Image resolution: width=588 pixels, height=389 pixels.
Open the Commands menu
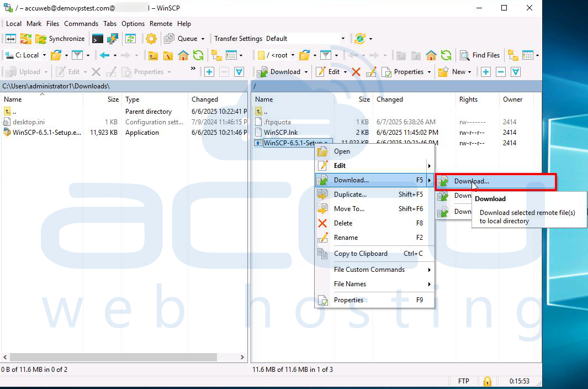coord(81,24)
